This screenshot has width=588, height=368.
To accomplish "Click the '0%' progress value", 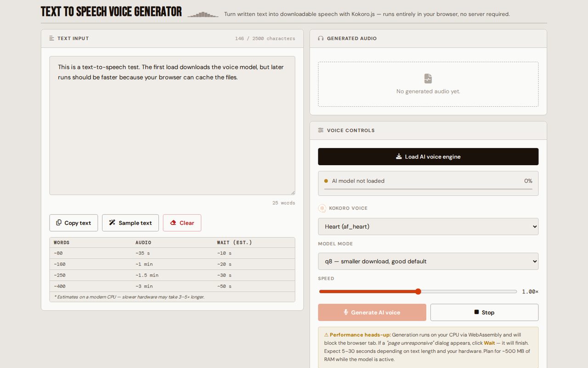I will 528,181.
